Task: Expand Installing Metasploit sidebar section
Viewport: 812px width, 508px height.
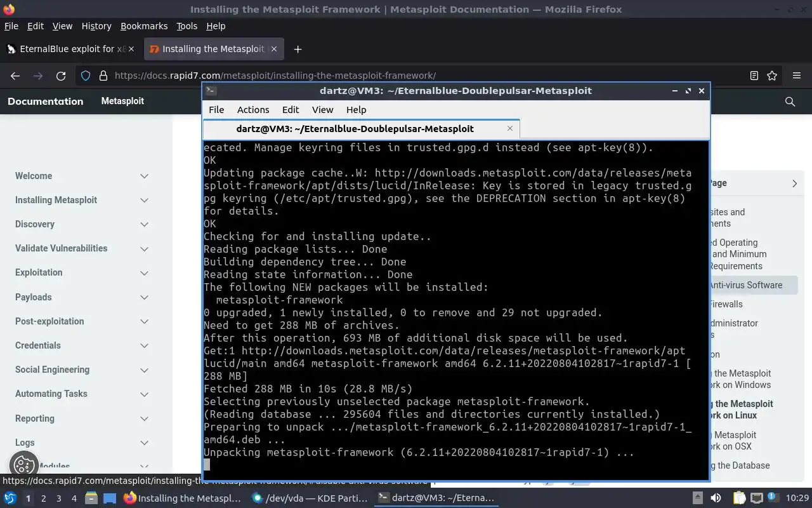Action: (x=144, y=200)
